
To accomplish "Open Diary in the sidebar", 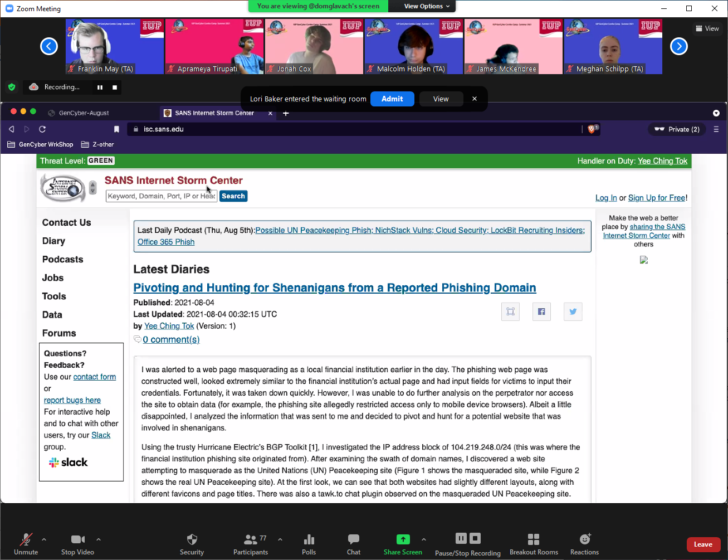I will pos(53,241).
